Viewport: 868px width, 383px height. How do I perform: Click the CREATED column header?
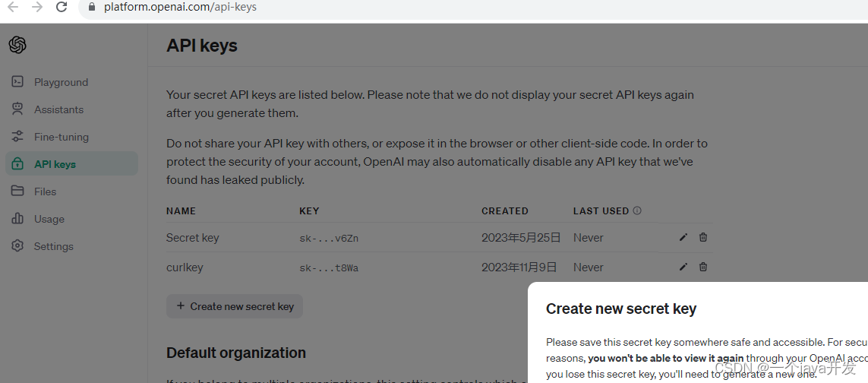click(505, 211)
